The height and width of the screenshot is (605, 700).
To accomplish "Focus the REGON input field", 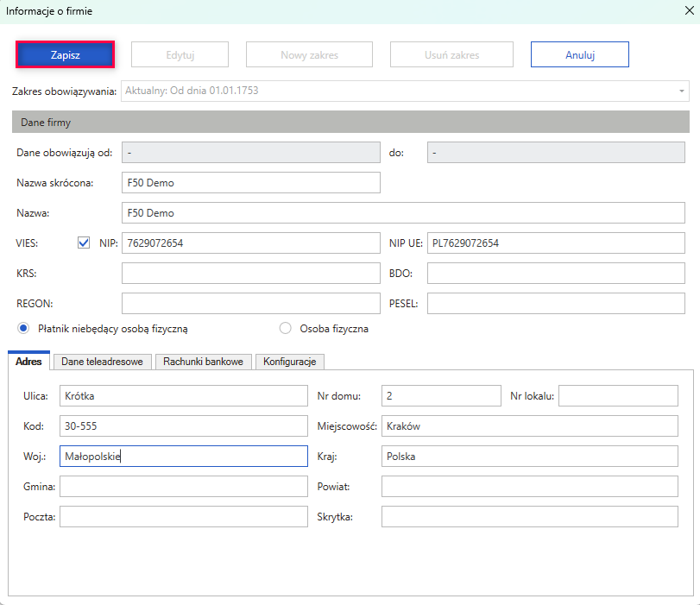I will (x=250, y=304).
